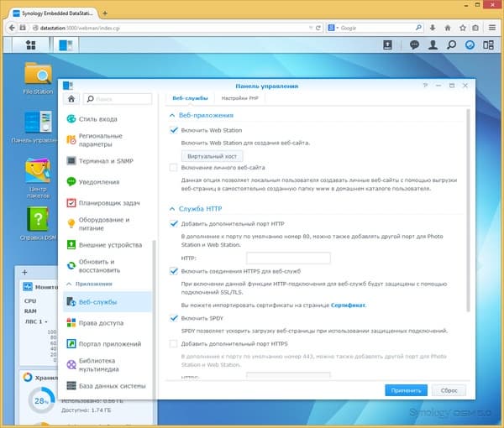
Task: Open Терминал и SNMP section
Action: [x=108, y=161]
